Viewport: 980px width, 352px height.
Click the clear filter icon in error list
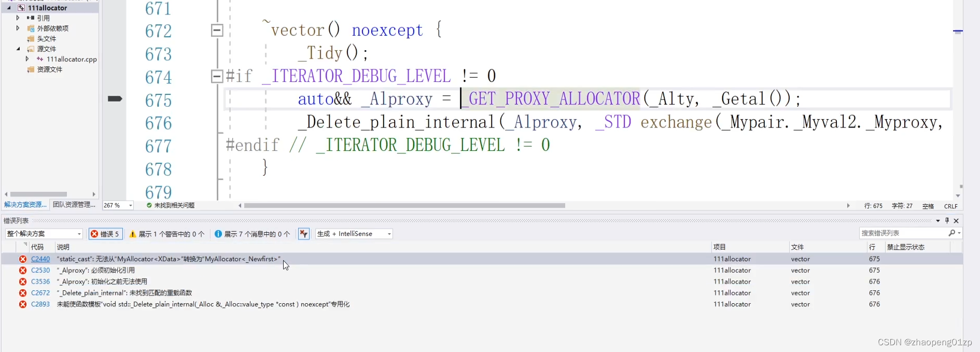[304, 234]
